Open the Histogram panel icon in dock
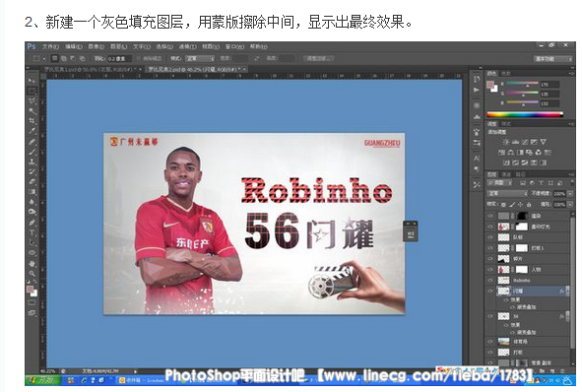 [x=477, y=116]
